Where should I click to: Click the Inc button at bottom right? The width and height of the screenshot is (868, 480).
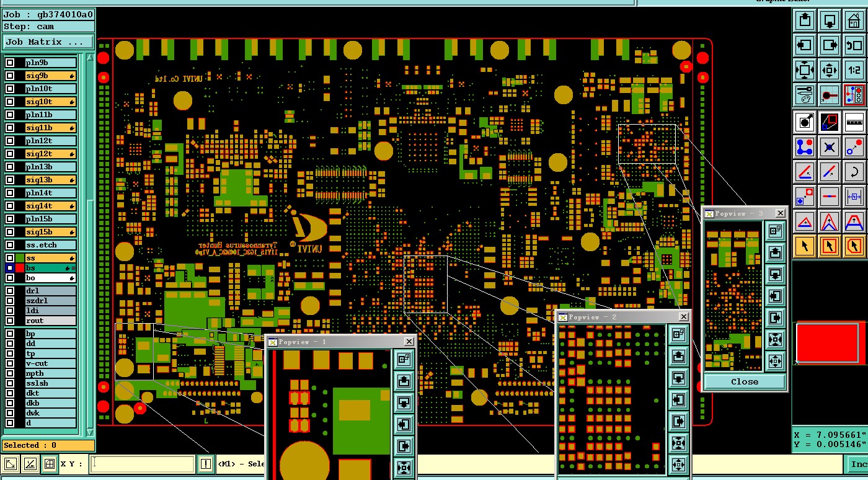tap(857, 464)
